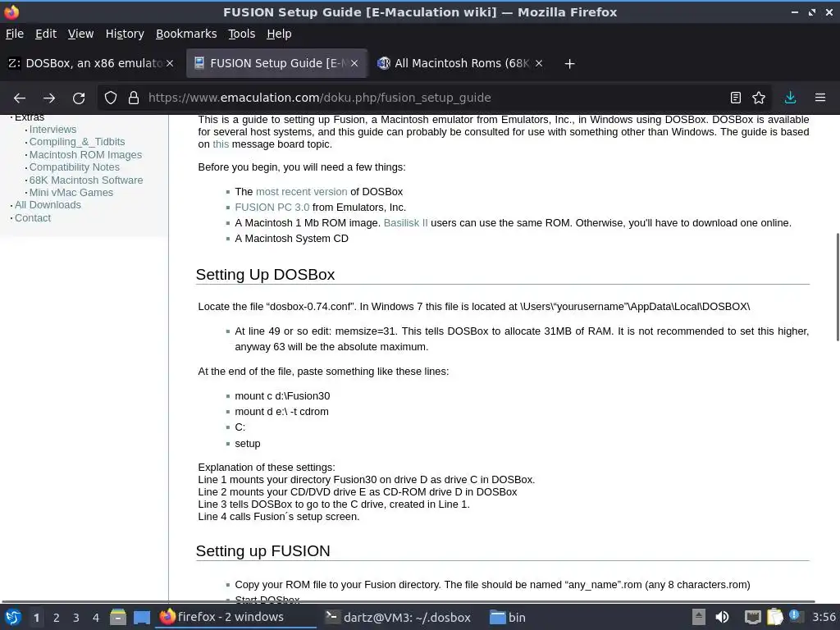Switch to workspace 1
The image size is (840, 630).
click(36, 618)
